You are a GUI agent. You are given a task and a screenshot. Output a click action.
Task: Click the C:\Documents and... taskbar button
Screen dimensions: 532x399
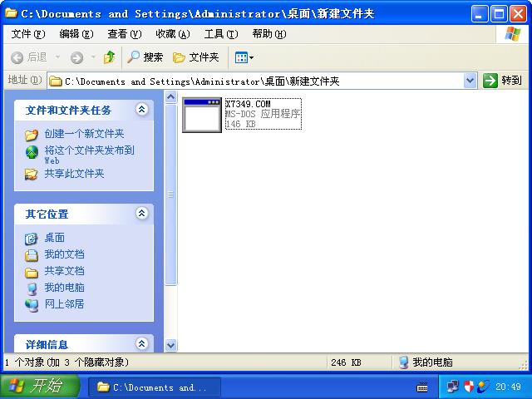155,387
